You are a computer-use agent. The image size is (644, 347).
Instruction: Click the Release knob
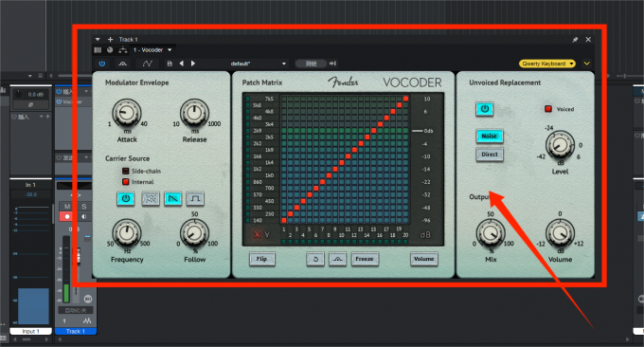click(x=194, y=113)
